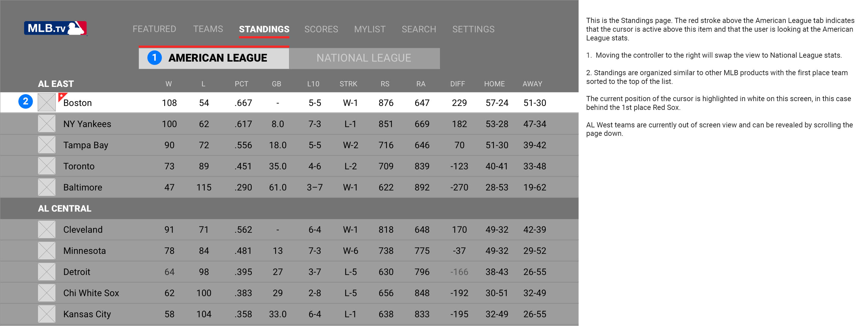The height and width of the screenshot is (326, 868).
Task: Open the Featured menu item
Action: pyautogui.click(x=154, y=29)
